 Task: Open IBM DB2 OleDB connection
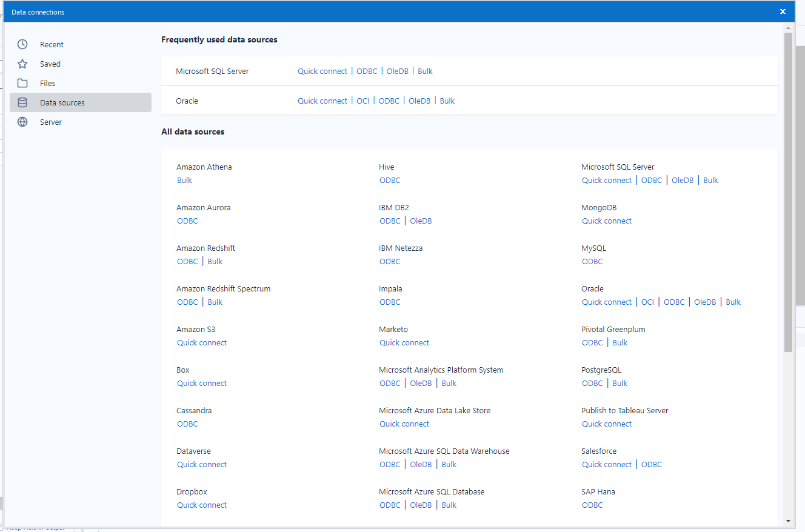click(x=421, y=221)
